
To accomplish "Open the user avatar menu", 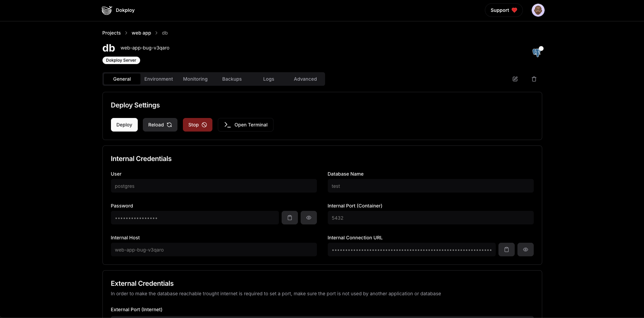I will coord(538,10).
